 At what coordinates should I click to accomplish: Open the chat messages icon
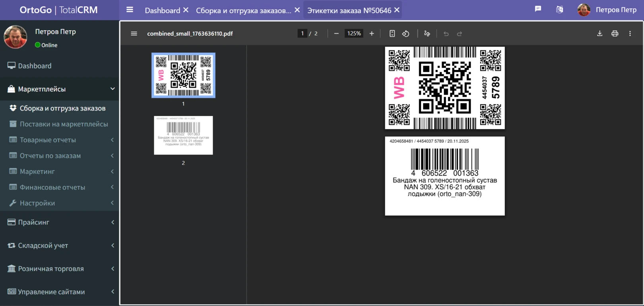(538, 9)
